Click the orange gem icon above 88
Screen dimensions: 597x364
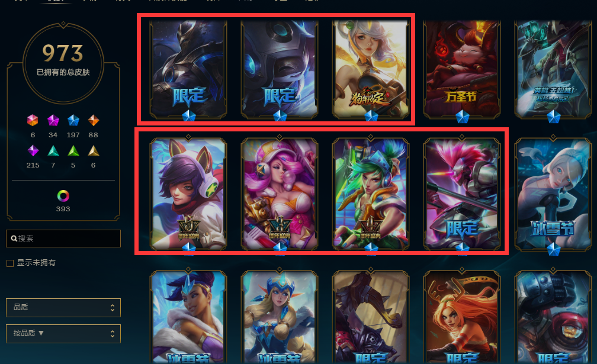pos(94,121)
